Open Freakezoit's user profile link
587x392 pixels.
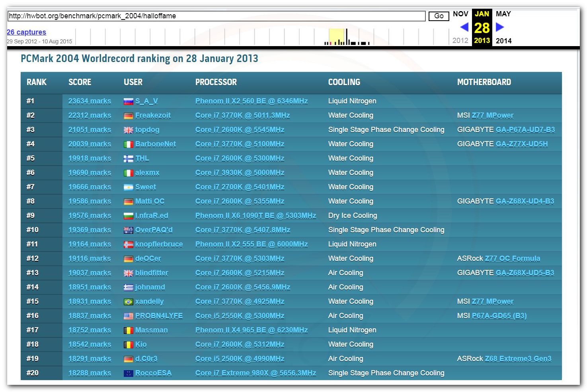coord(153,115)
